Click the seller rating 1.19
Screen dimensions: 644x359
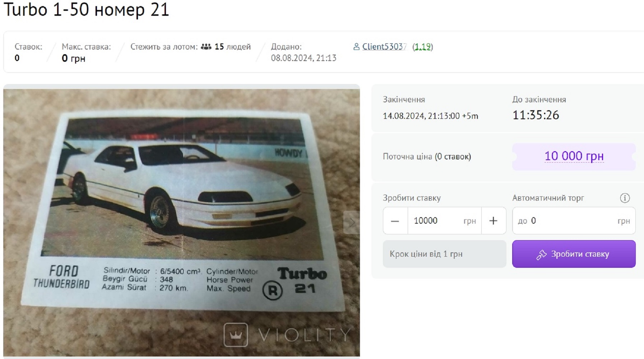point(423,47)
